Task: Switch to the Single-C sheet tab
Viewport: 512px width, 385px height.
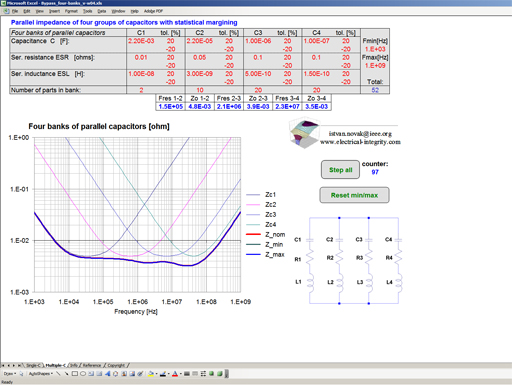Action: click(33, 365)
